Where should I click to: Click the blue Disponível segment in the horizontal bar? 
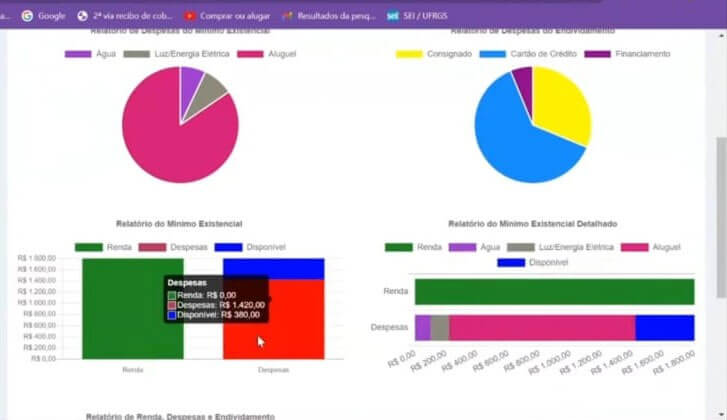click(665, 328)
